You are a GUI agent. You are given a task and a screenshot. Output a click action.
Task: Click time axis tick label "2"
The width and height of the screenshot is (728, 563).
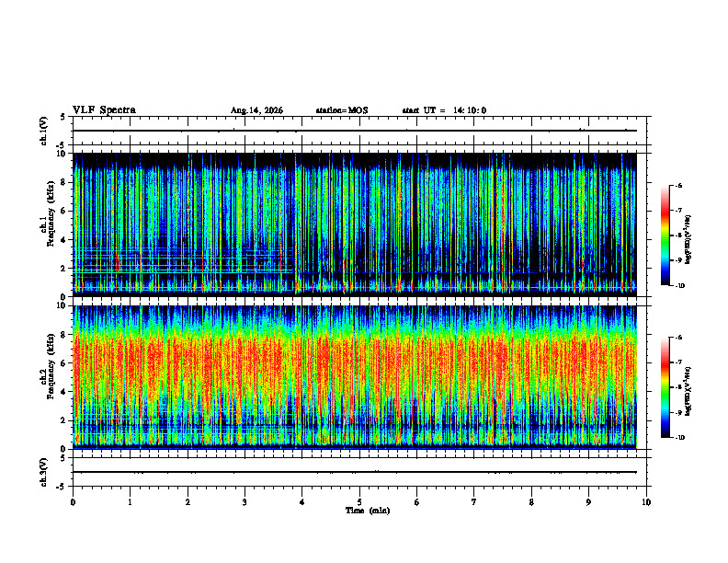click(188, 502)
